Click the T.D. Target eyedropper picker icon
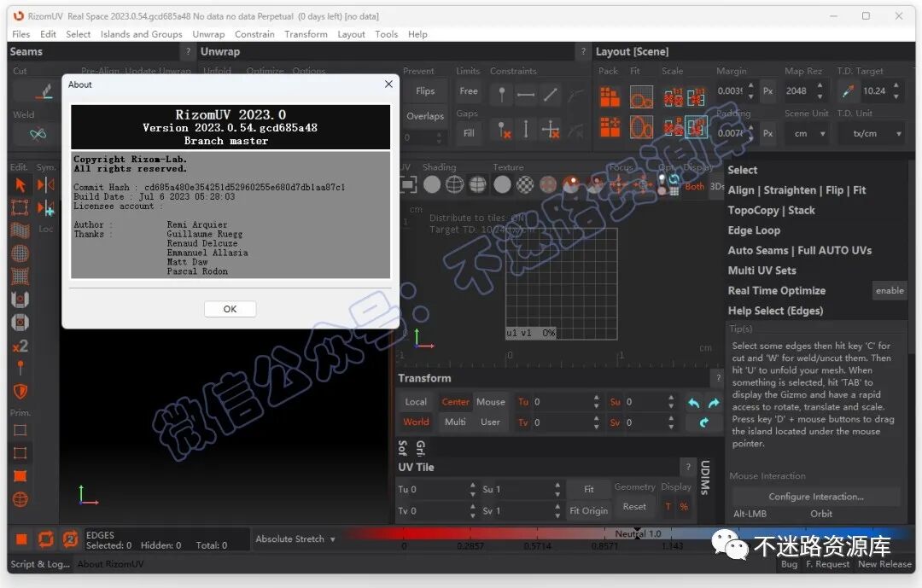 point(848,91)
